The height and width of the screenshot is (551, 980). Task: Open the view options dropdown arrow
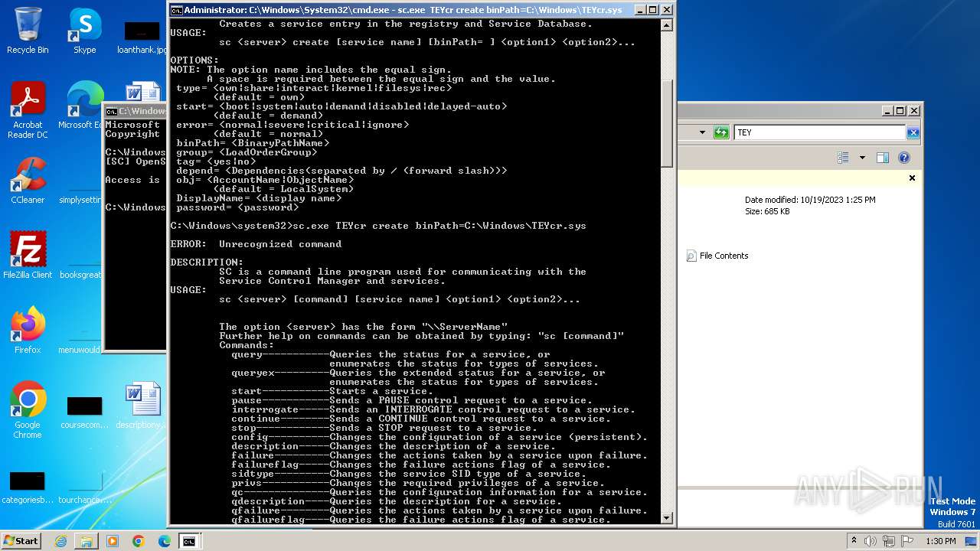coord(862,158)
